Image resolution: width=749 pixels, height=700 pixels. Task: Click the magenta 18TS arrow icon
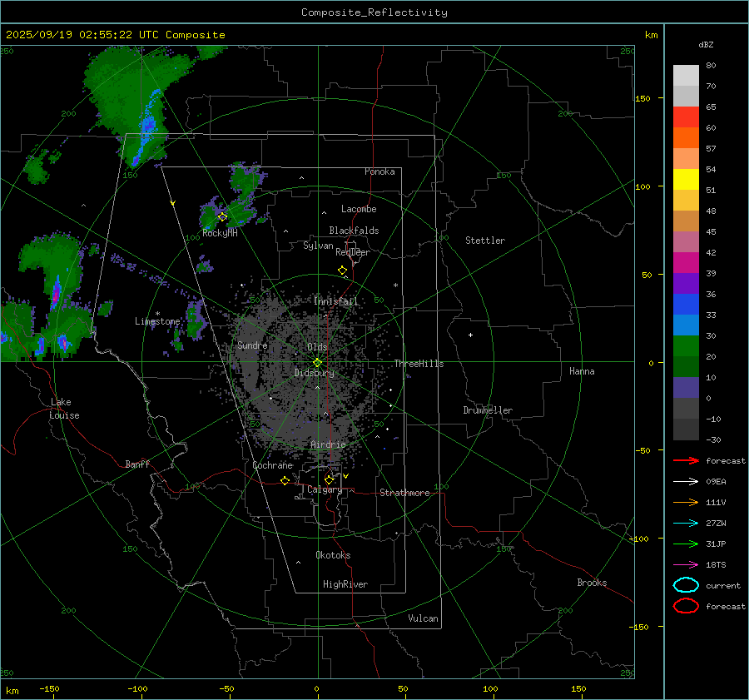coord(686,564)
